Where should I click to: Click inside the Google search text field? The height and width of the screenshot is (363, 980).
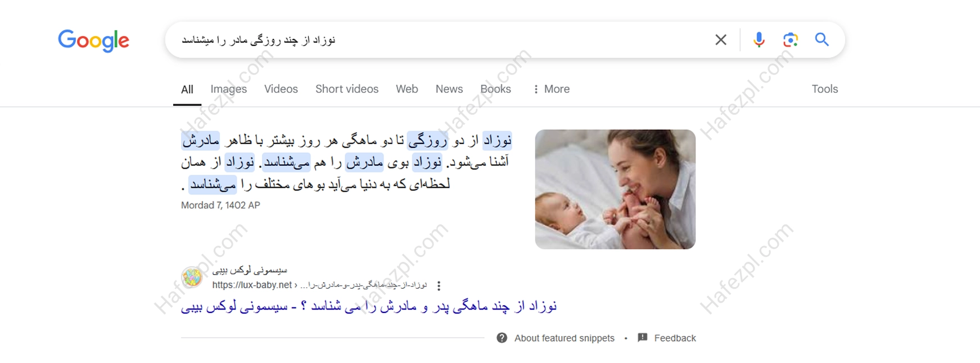[439, 40]
